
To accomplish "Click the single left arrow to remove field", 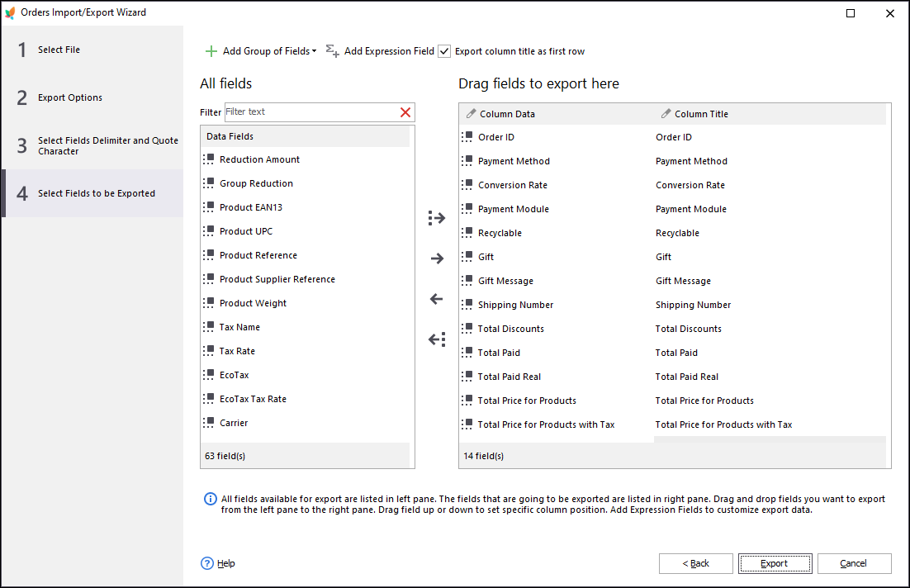I will [x=437, y=299].
